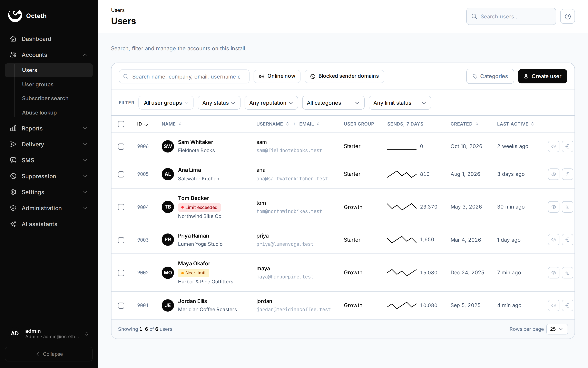The width and height of the screenshot is (588, 368).
Task: Open the admin account switcher
Action: click(49, 333)
